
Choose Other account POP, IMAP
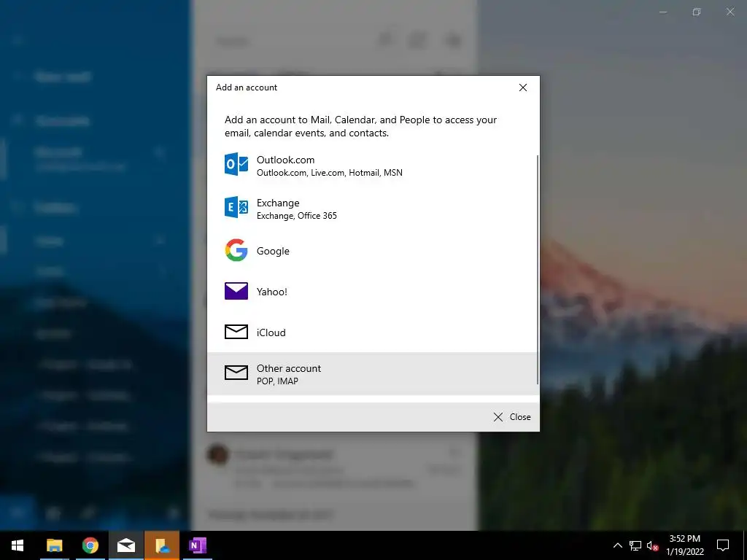point(373,374)
